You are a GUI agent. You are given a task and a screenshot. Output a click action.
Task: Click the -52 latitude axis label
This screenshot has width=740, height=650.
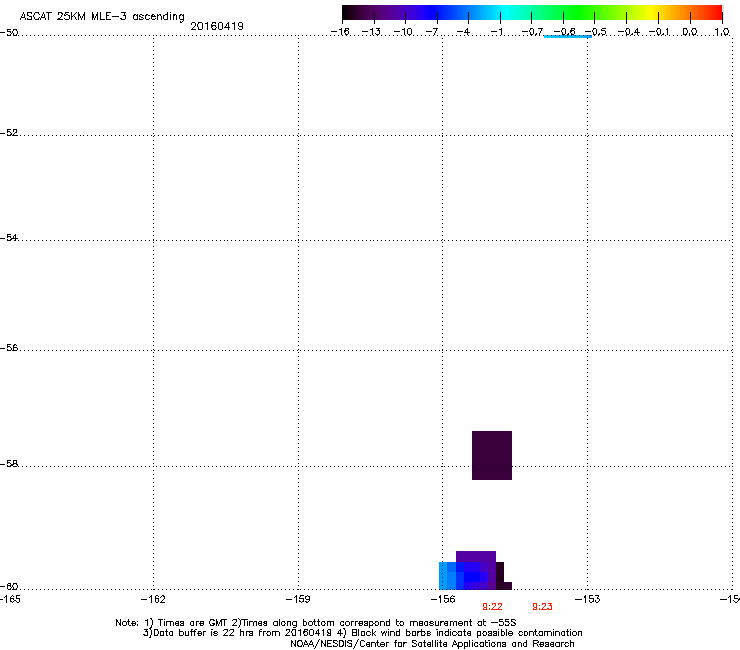click(x=9, y=133)
